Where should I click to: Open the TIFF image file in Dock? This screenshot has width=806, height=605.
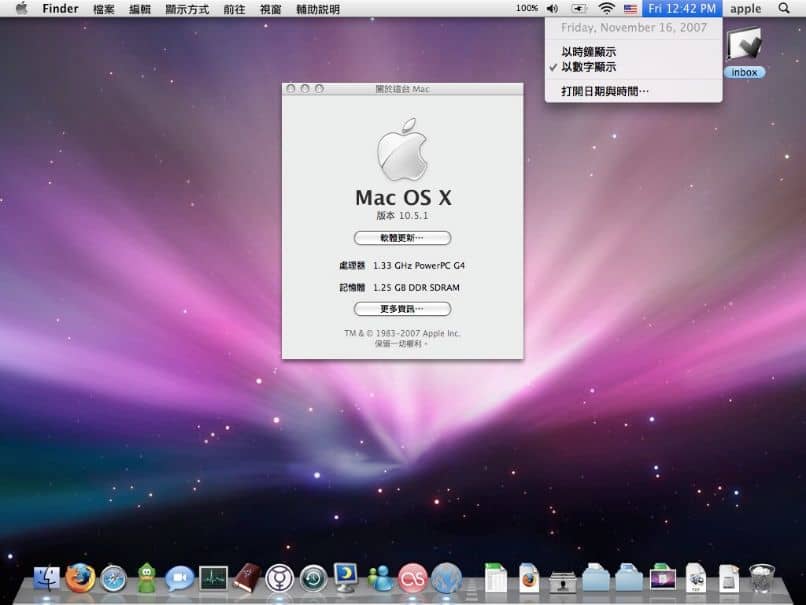696,578
